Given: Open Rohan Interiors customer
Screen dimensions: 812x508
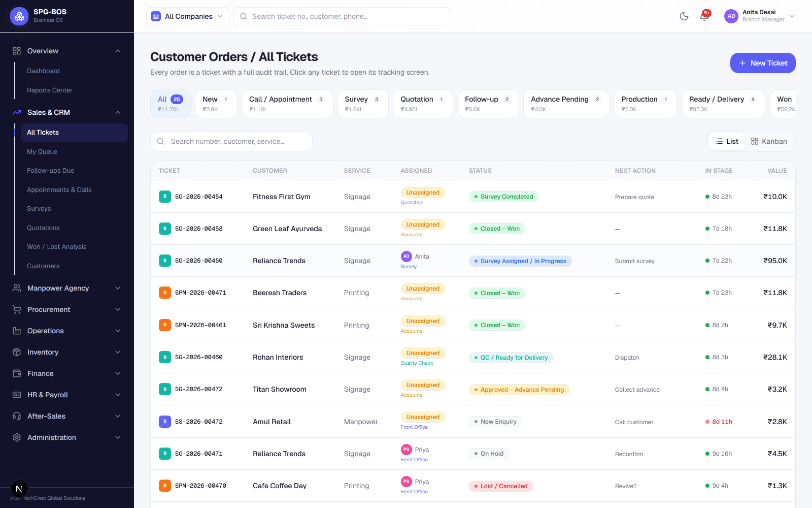Looking at the screenshot, I should pos(278,357).
